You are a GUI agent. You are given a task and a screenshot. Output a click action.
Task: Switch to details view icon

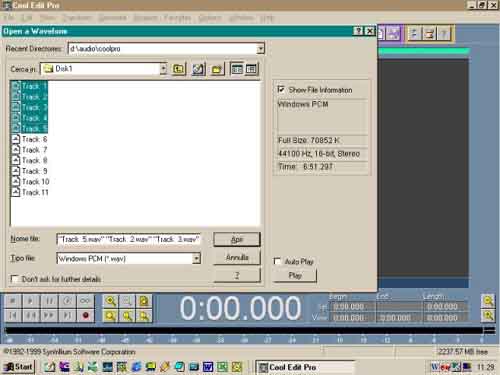click(x=251, y=69)
